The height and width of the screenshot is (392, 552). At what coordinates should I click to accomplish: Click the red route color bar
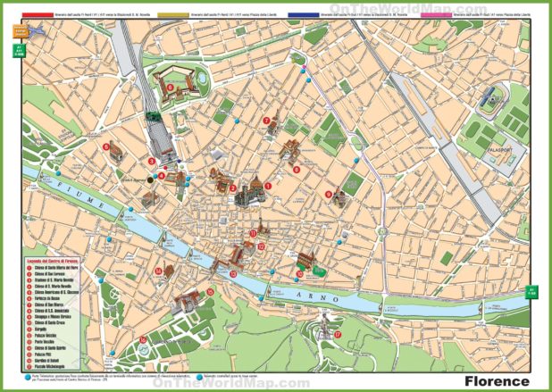click(38, 15)
